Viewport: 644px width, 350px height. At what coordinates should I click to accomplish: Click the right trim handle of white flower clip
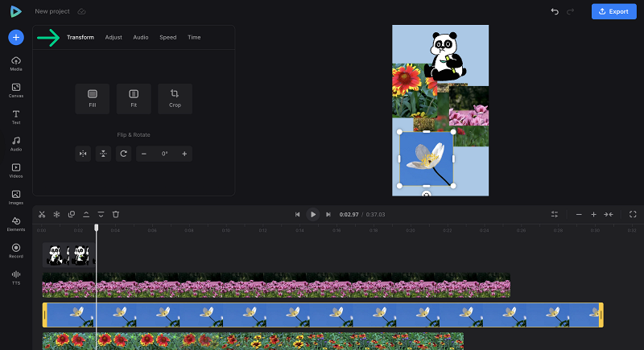click(601, 315)
